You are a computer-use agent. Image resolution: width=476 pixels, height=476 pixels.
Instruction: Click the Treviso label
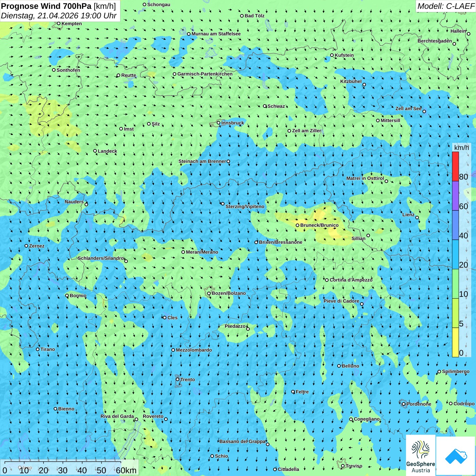(354, 466)
